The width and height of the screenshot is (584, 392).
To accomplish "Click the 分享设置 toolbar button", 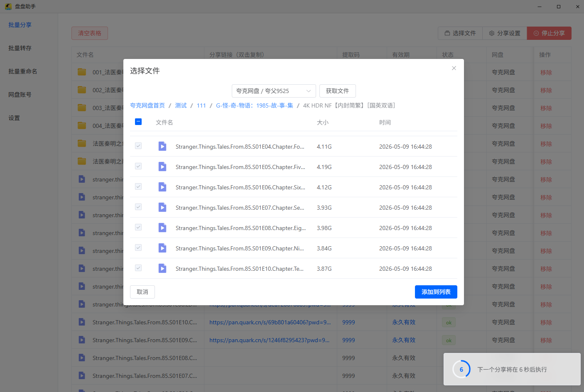I will pyautogui.click(x=505, y=33).
